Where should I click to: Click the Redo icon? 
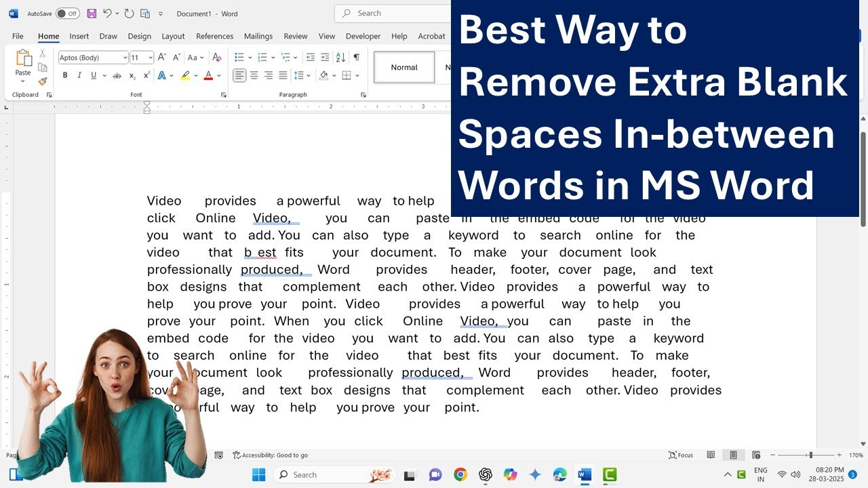pyautogui.click(x=129, y=14)
